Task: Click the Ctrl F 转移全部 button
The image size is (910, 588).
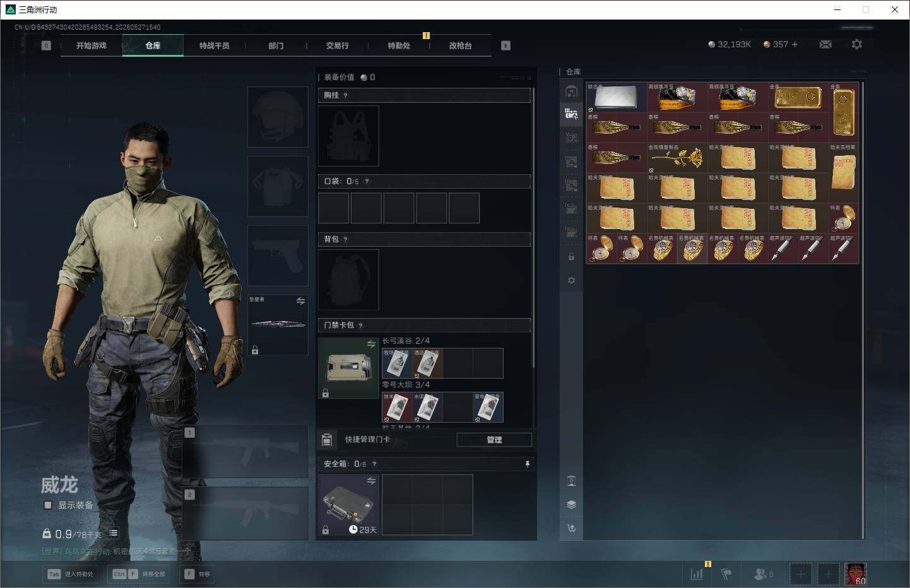Action: pyautogui.click(x=139, y=574)
